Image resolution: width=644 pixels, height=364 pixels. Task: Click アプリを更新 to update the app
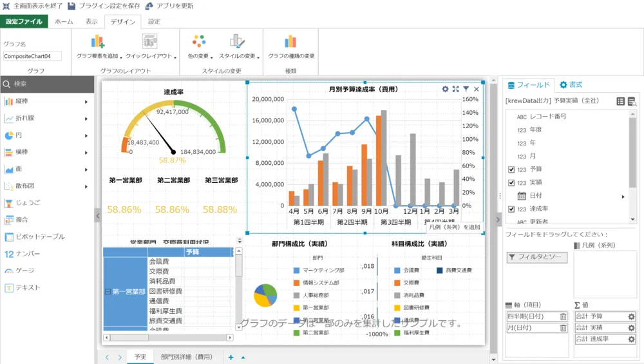tap(169, 6)
